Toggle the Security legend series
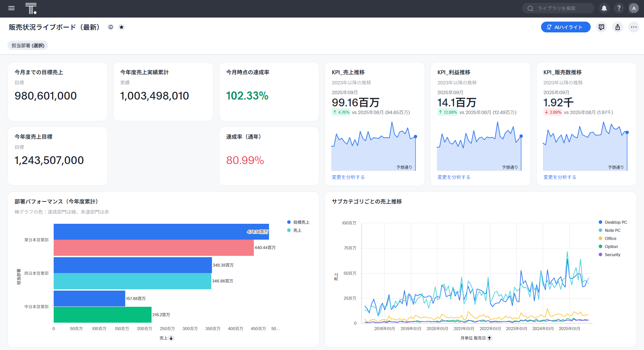The width and height of the screenshot is (644, 350). [x=612, y=254]
